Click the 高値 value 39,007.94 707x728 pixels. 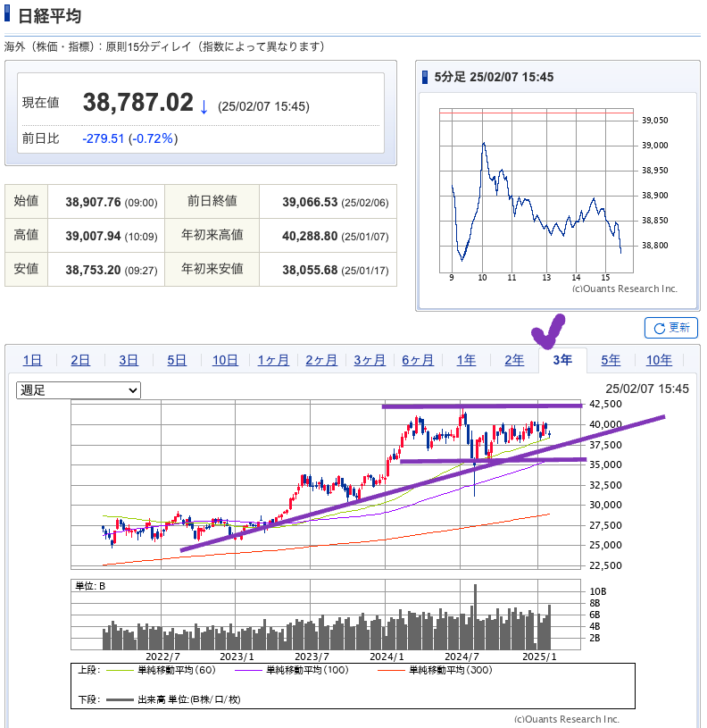[93, 236]
